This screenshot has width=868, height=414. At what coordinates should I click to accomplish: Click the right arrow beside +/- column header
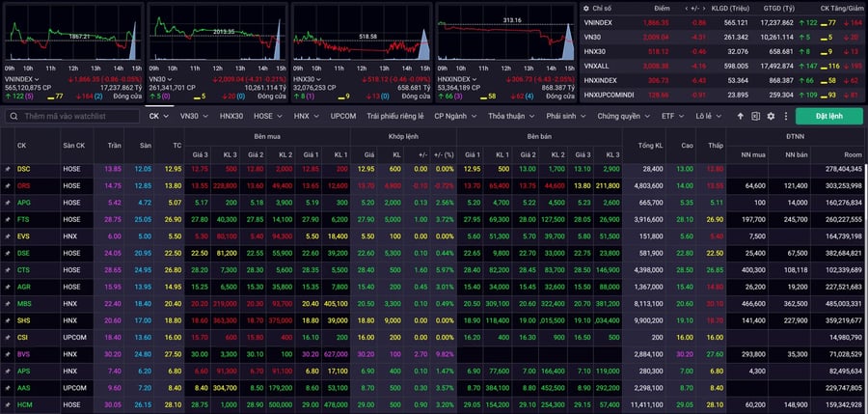coord(704,9)
